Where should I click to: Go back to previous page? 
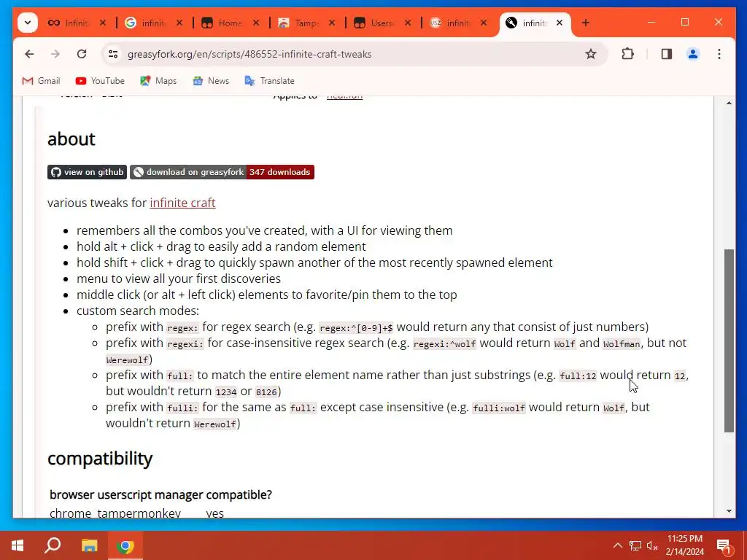click(x=29, y=54)
